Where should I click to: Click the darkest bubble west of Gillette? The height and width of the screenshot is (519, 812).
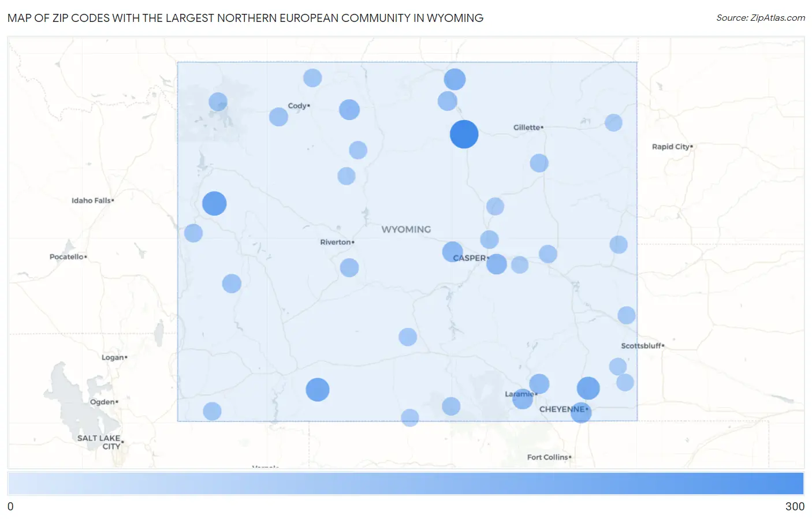point(464,134)
